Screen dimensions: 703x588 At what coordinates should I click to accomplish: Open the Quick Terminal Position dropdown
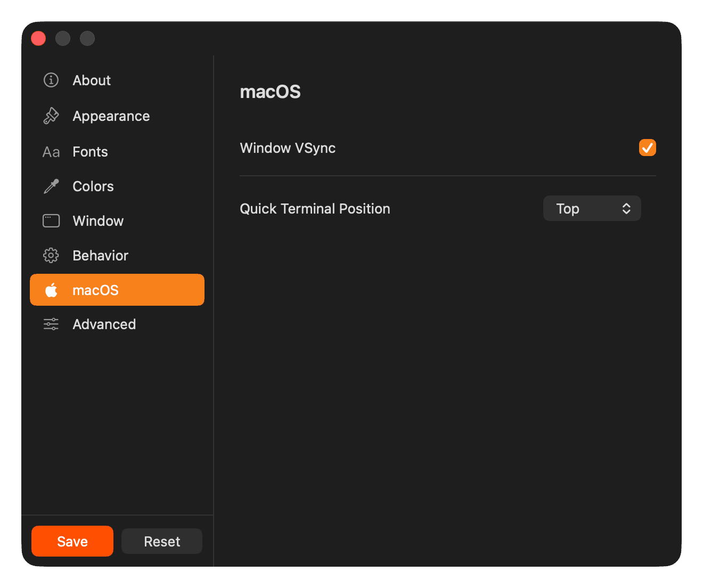pos(592,208)
